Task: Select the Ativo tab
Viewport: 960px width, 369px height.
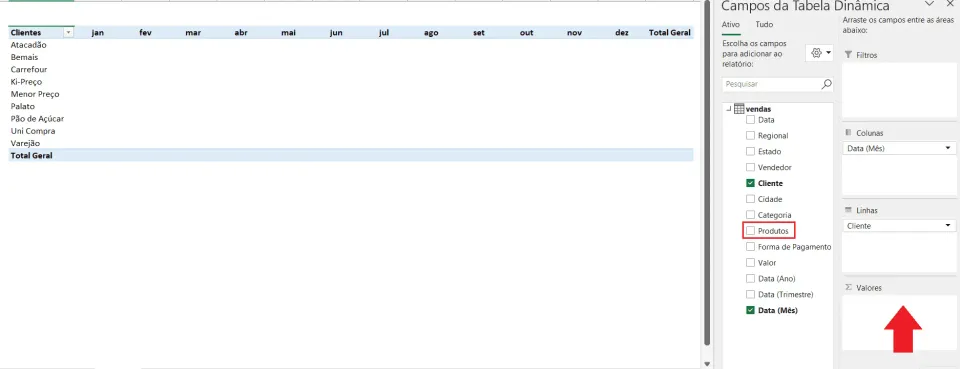Action: [731, 24]
